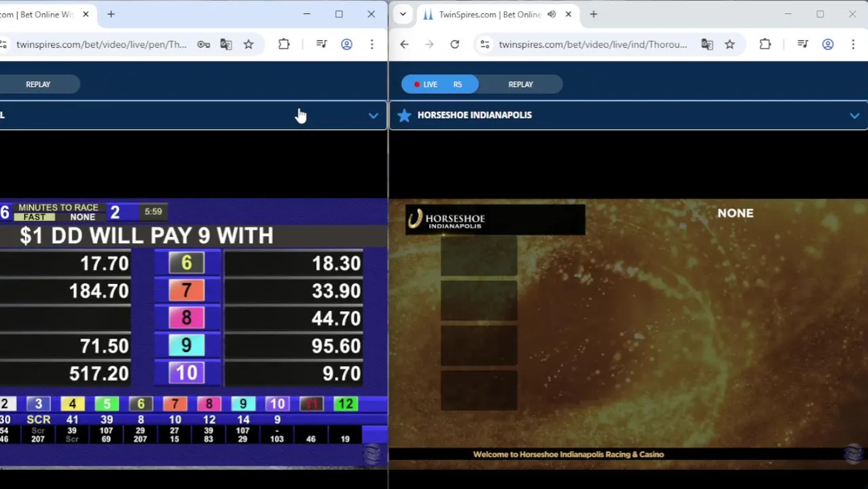View site information icon in right window
868x489 pixels.
(484, 44)
